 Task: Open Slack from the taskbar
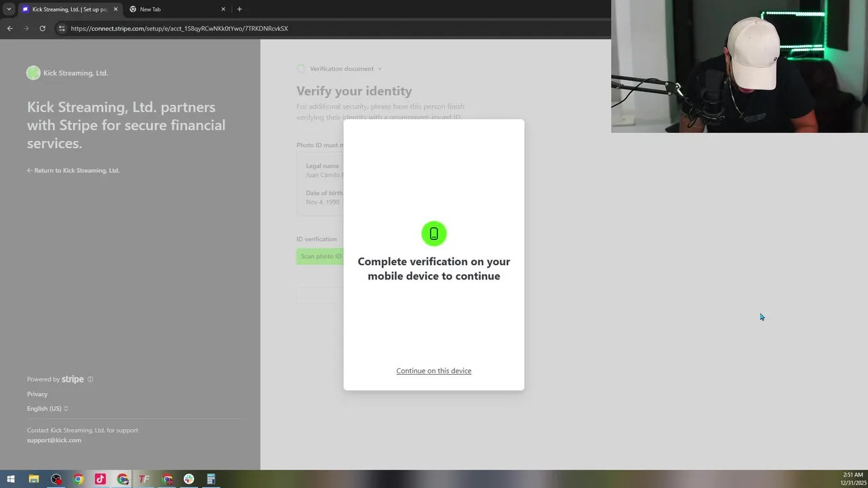[x=189, y=479]
